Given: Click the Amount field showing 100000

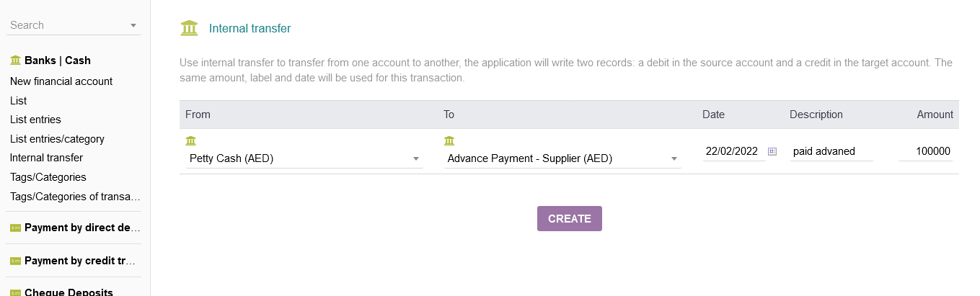Looking at the screenshot, I should click(926, 151).
